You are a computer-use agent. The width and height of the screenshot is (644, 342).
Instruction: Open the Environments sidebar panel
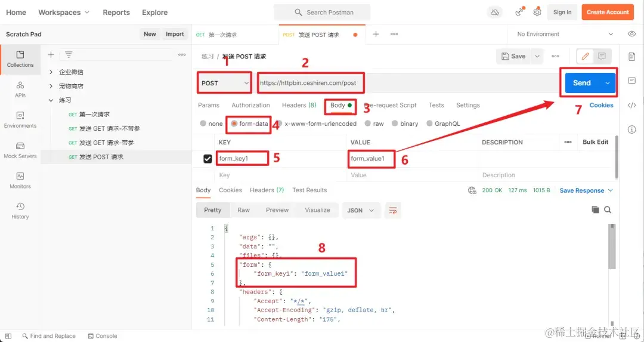pos(20,120)
